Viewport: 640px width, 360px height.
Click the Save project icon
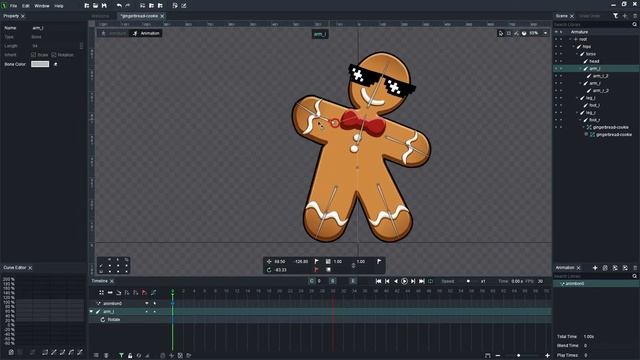tap(104, 6)
